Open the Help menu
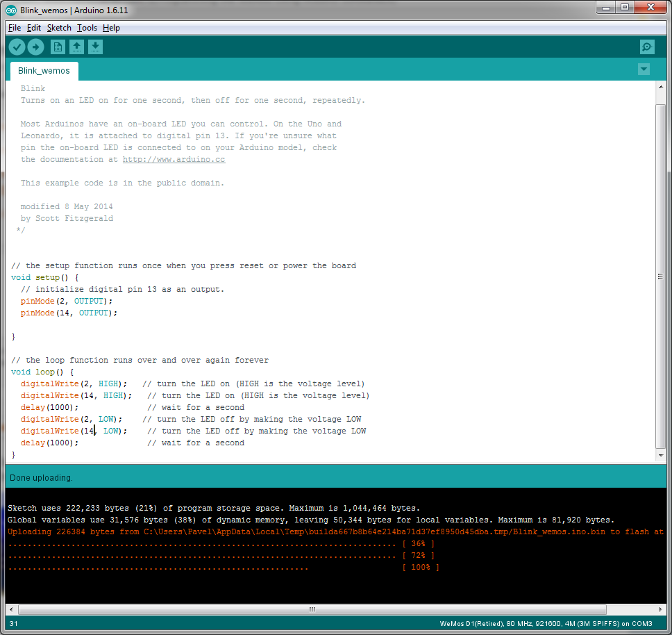 tap(111, 28)
